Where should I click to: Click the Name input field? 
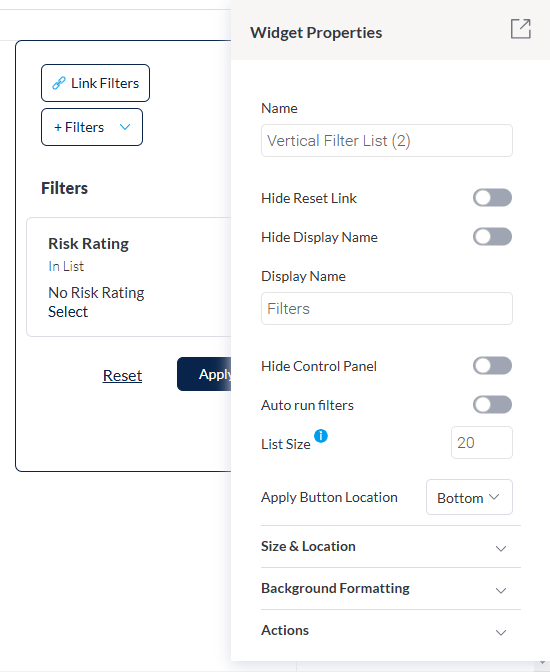click(x=387, y=141)
